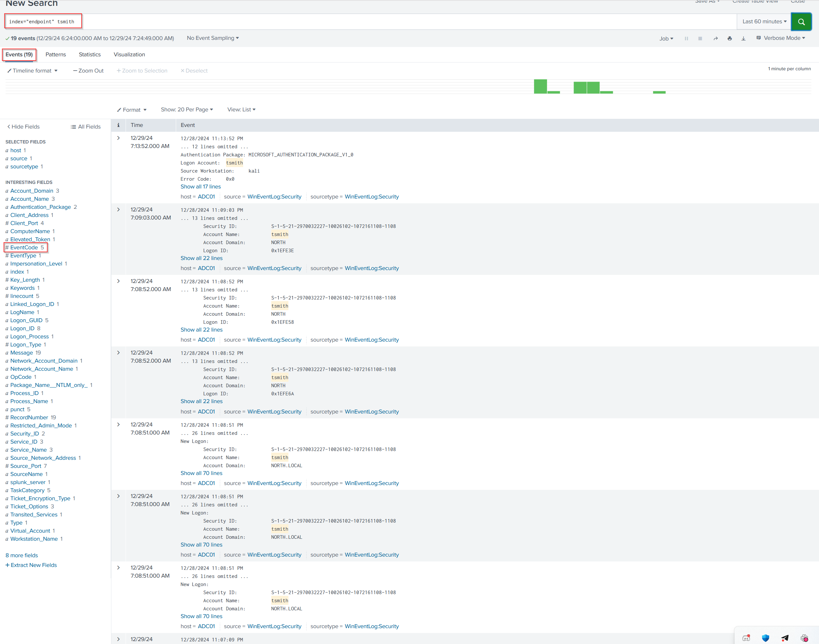Open the Workstation_Name field
The image size is (819, 644).
34,539
